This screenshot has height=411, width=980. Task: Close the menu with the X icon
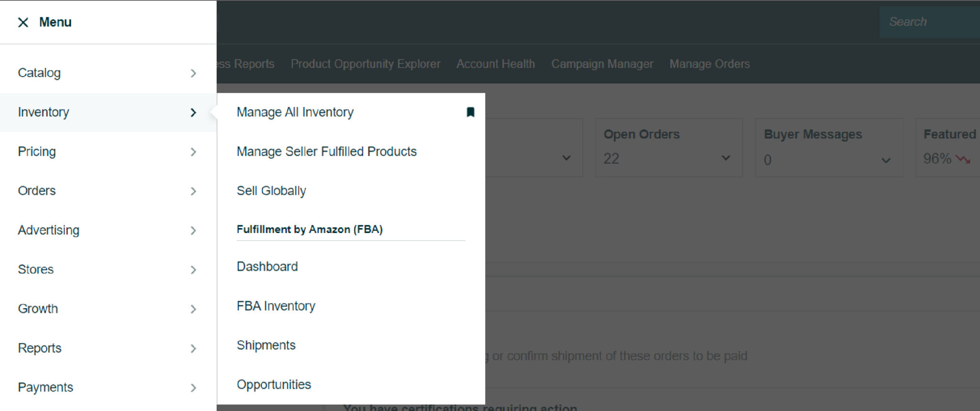[23, 22]
